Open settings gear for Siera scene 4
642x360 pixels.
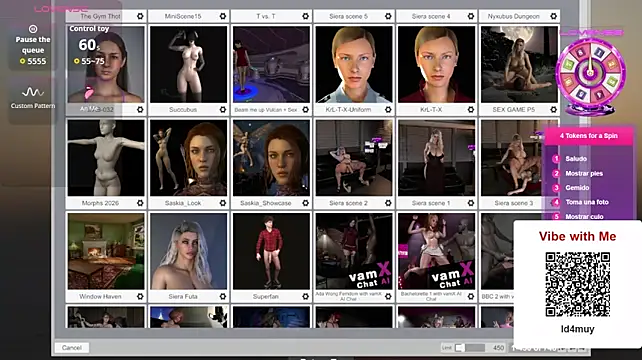[471, 16]
